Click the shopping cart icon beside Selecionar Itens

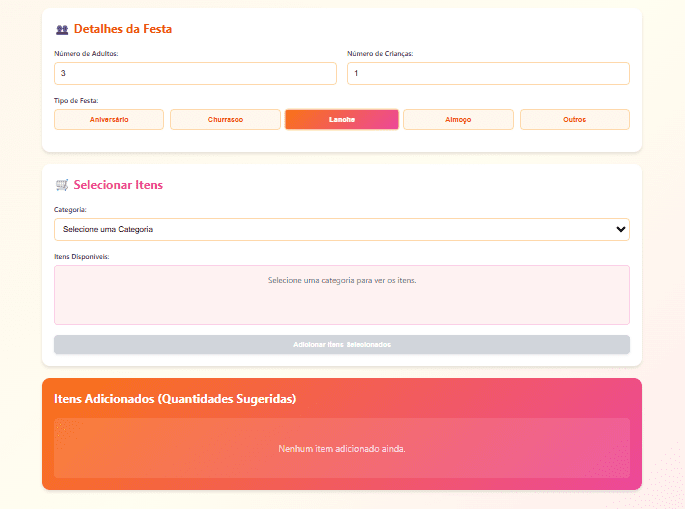click(x=62, y=185)
